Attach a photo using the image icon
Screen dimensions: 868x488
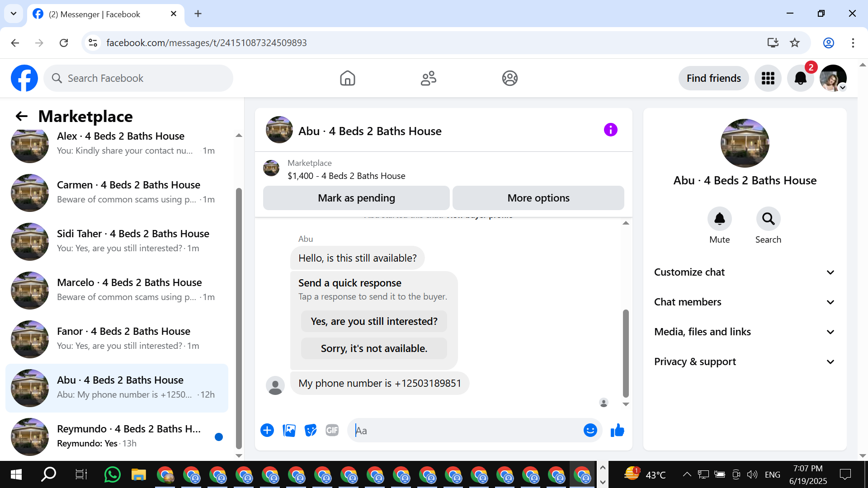(289, 430)
